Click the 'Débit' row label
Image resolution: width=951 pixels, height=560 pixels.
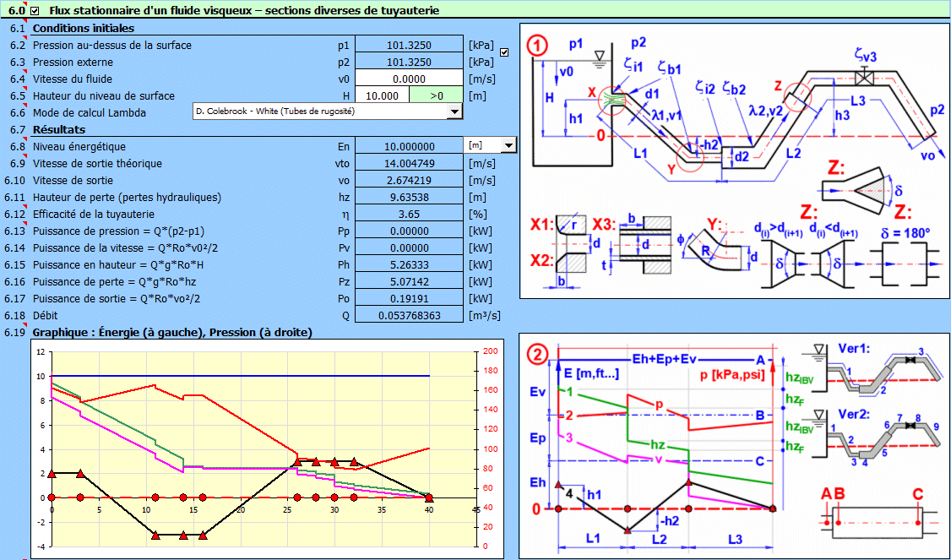pyautogui.click(x=46, y=316)
